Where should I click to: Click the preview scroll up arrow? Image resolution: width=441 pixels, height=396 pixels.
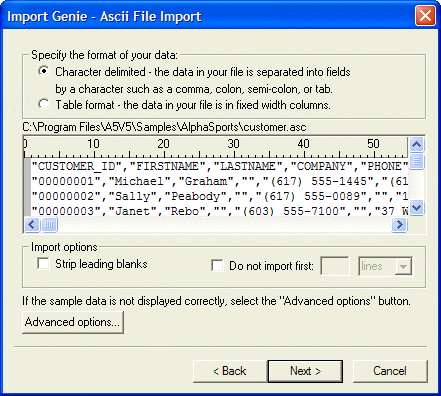[416, 145]
